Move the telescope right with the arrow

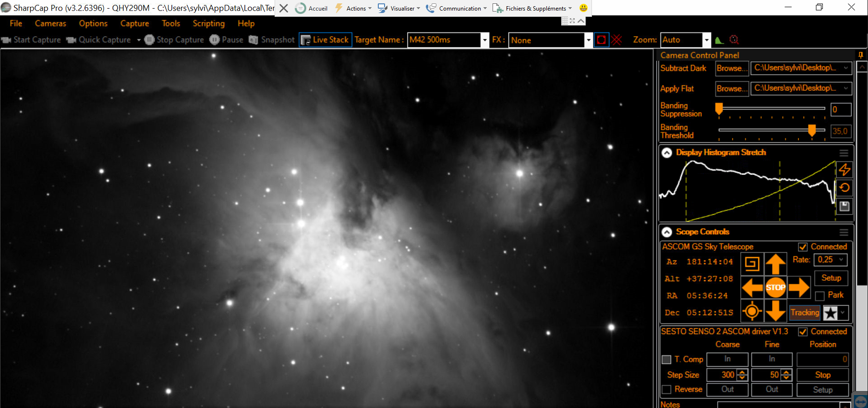[x=799, y=288]
